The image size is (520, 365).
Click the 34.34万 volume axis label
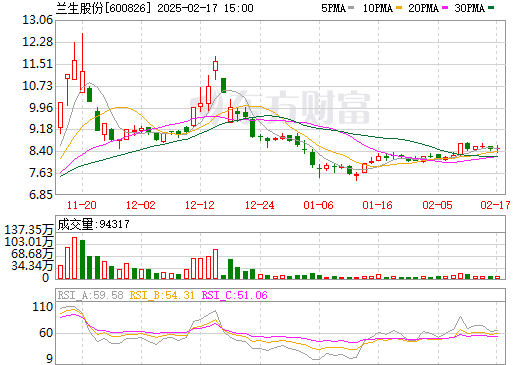32,266
